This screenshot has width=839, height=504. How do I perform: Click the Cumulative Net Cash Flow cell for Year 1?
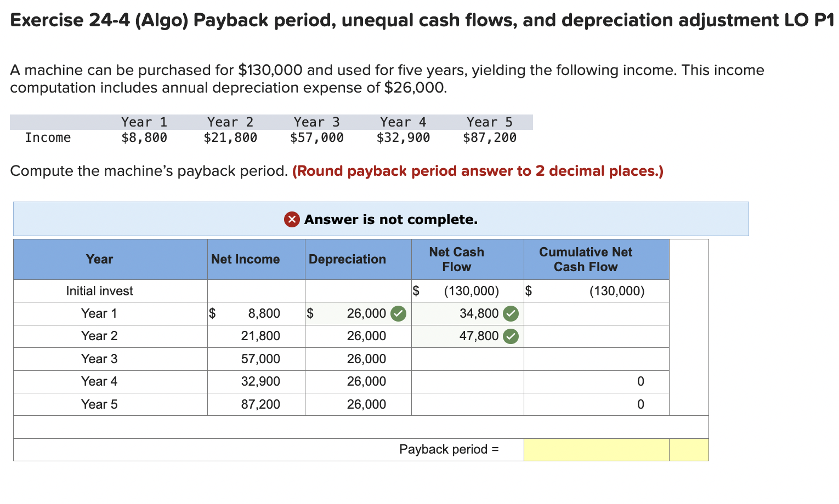(x=596, y=313)
